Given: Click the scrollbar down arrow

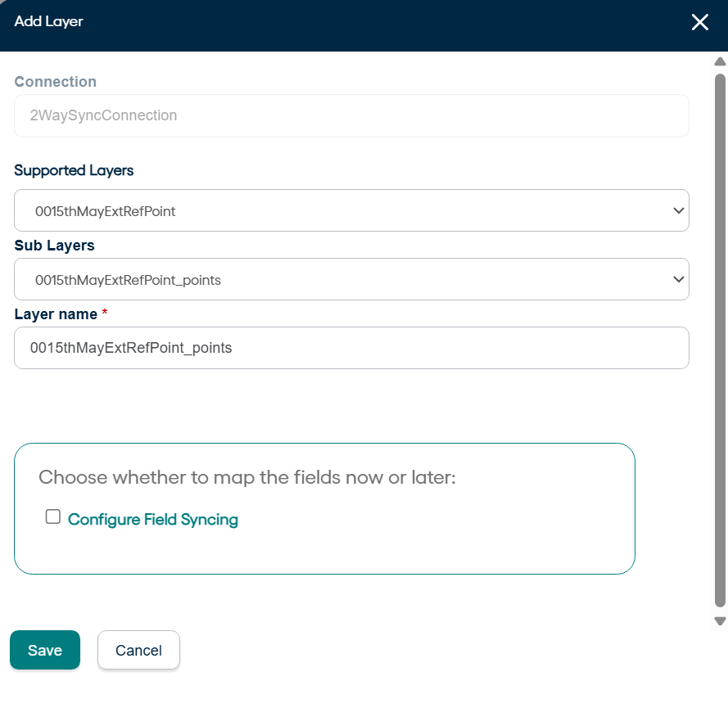Looking at the screenshot, I should tap(721, 621).
